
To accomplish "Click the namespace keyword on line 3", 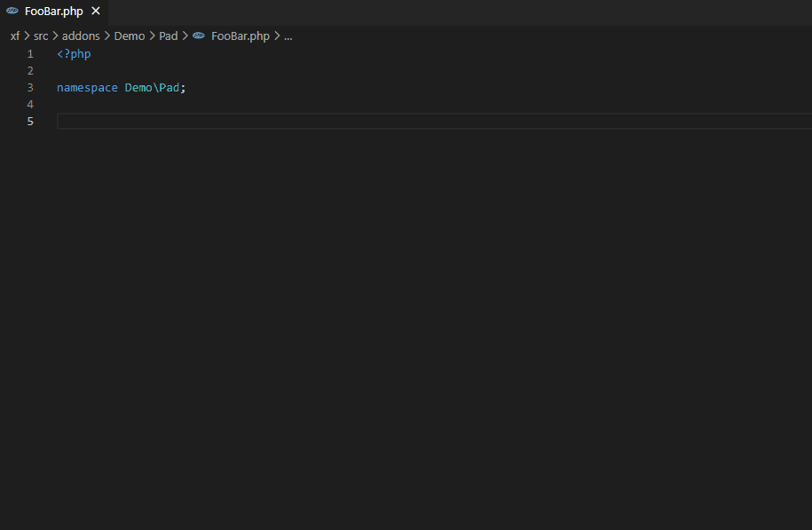I will point(87,88).
